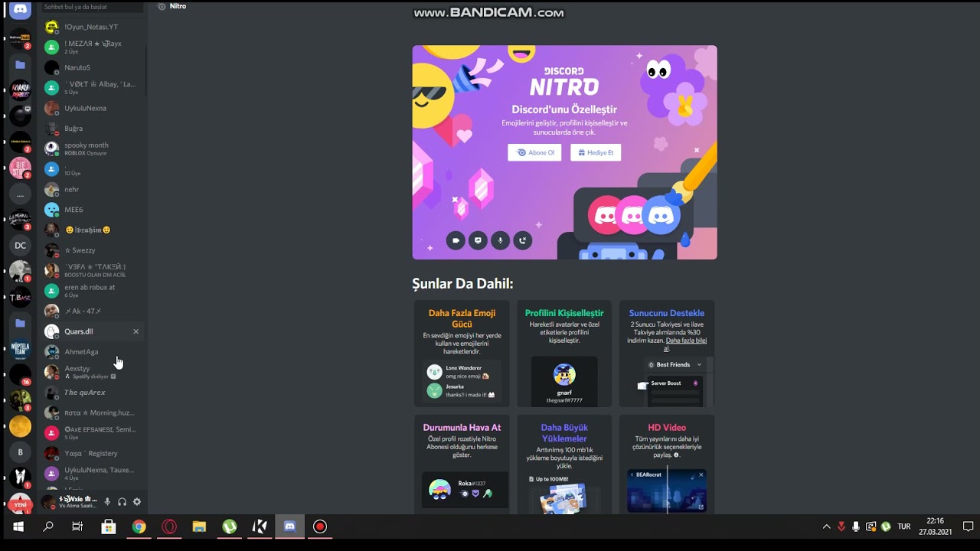Open Task View in taskbar
Viewport: 980px width, 551px height.
pos(77,527)
